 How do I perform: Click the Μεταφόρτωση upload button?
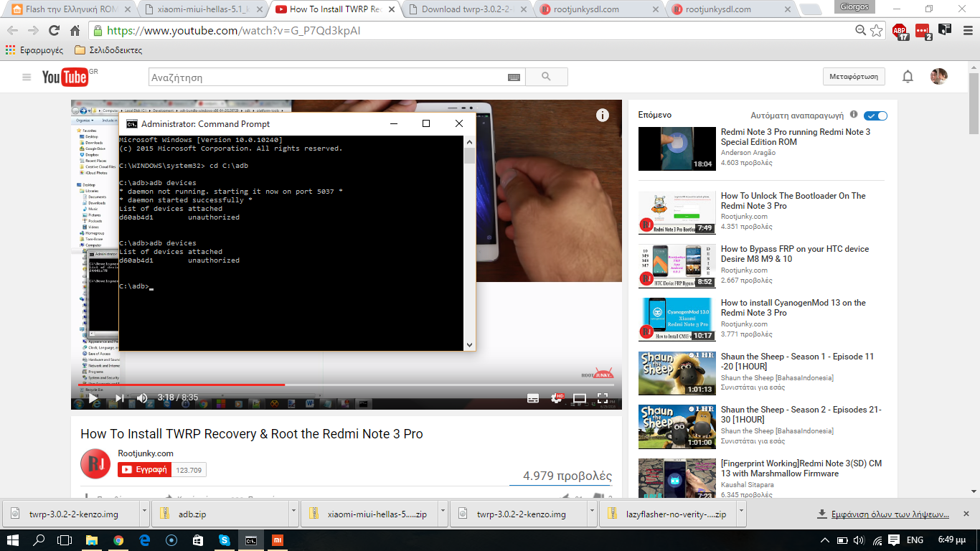(x=854, y=77)
